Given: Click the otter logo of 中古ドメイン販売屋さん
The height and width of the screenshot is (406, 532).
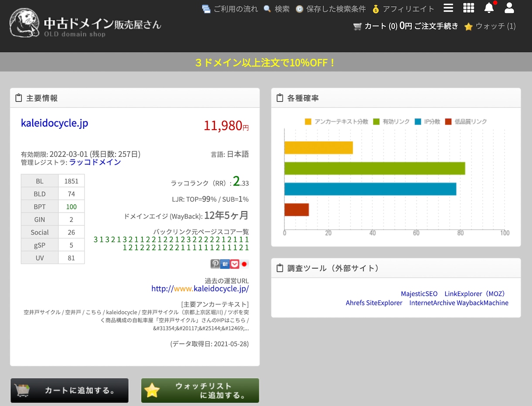Looking at the screenshot, I should [24, 24].
